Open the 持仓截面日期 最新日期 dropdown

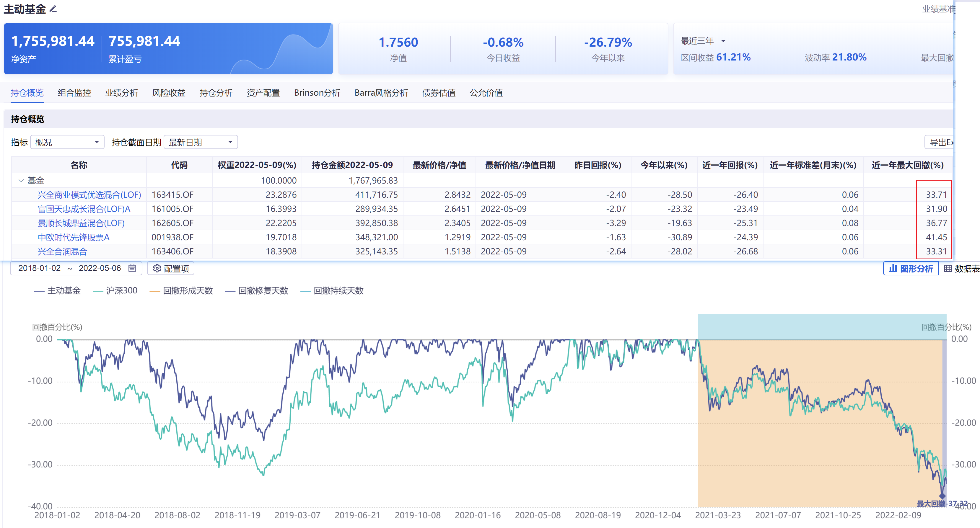(x=201, y=142)
